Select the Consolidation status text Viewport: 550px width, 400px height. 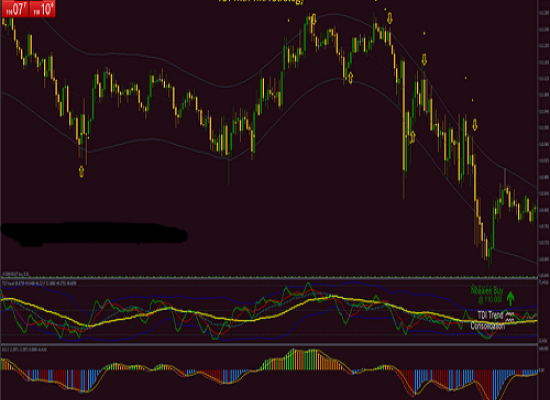coord(488,326)
